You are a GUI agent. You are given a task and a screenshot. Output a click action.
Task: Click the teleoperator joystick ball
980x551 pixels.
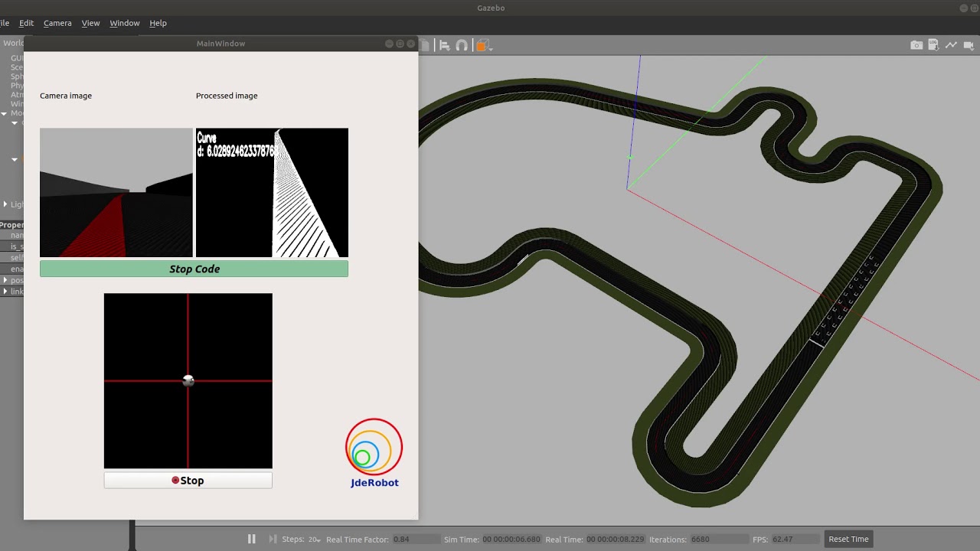coord(188,380)
